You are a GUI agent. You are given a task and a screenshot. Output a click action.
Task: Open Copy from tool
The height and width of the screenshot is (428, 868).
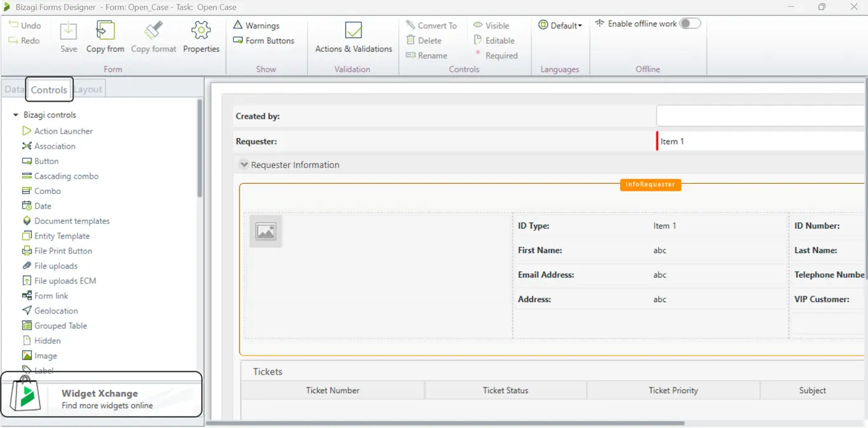pyautogui.click(x=105, y=37)
